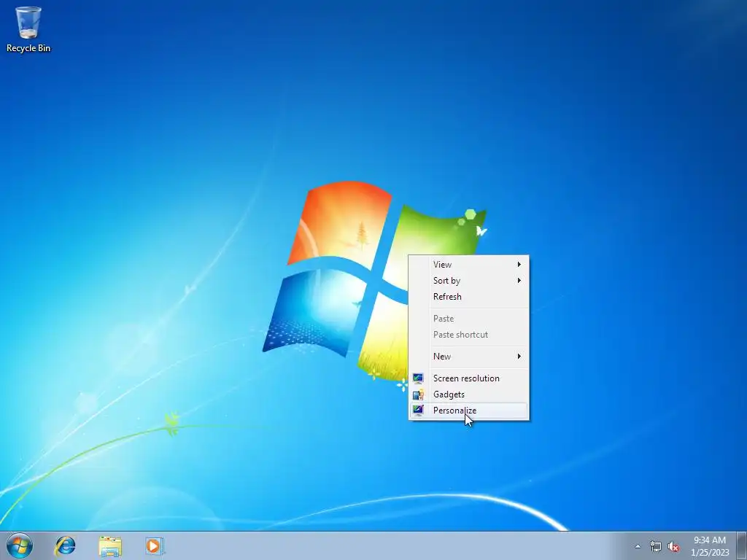The image size is (747, 560).
Task: Open the New submenu
Action: (x=469, y=356)
